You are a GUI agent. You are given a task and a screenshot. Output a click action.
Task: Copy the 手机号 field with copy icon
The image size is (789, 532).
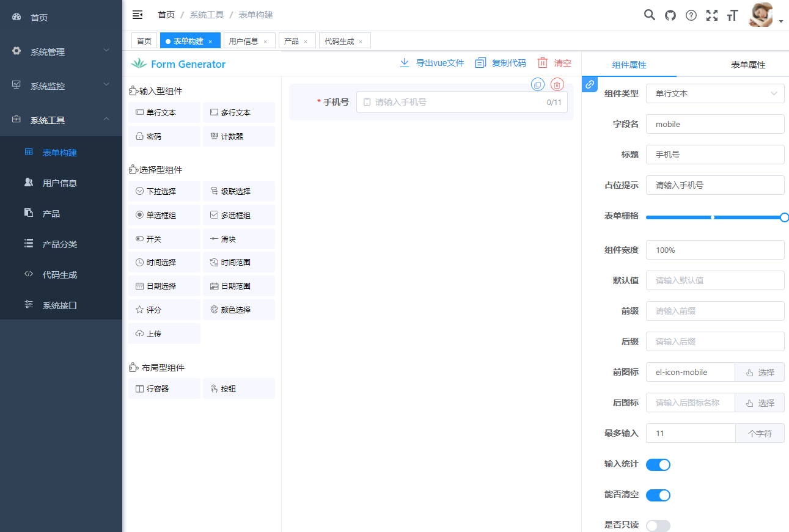point(537,85)
